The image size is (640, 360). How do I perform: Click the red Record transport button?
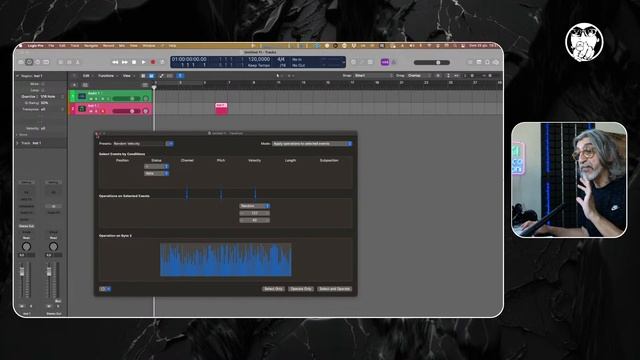pos(153,62)
